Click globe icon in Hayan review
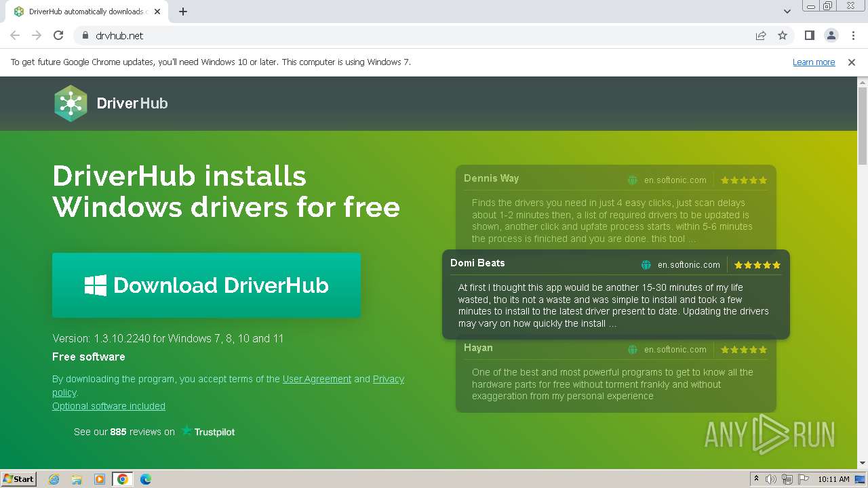 click(x=633, y=350)
